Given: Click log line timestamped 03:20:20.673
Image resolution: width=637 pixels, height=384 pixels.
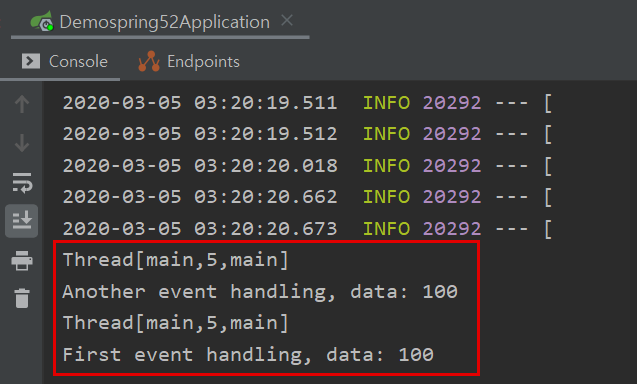Looking at the screenshot, I should tap(307, 229).
